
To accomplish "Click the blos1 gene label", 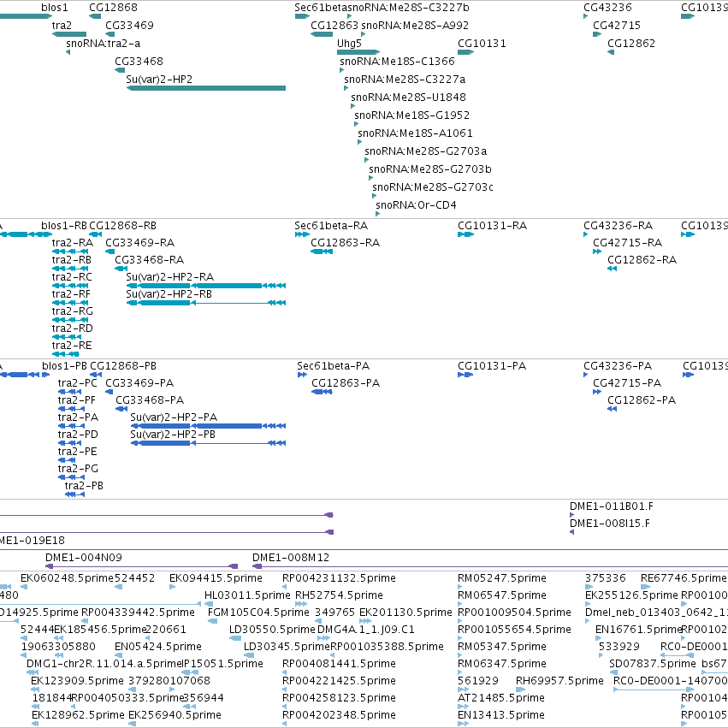I will click(54, 8).
